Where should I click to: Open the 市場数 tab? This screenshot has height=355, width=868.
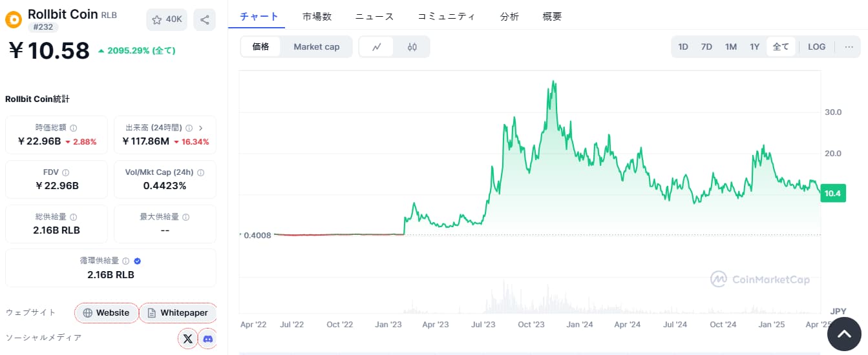317,17
